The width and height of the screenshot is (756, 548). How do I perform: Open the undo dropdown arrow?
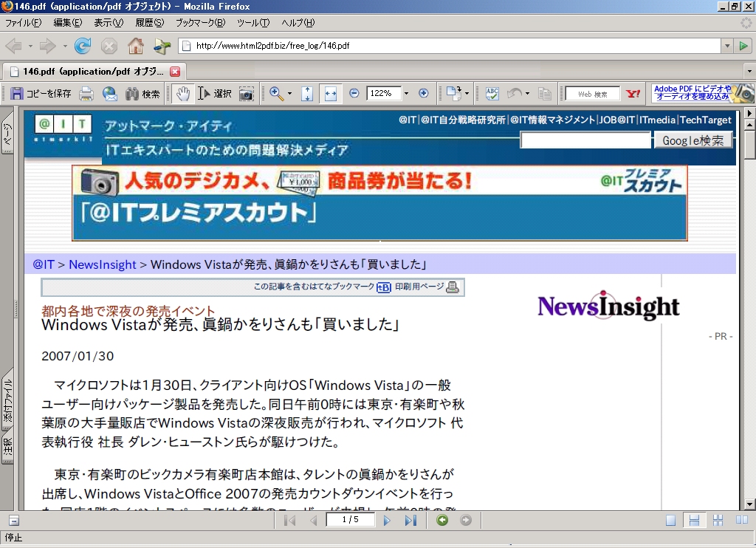point(527,94)
